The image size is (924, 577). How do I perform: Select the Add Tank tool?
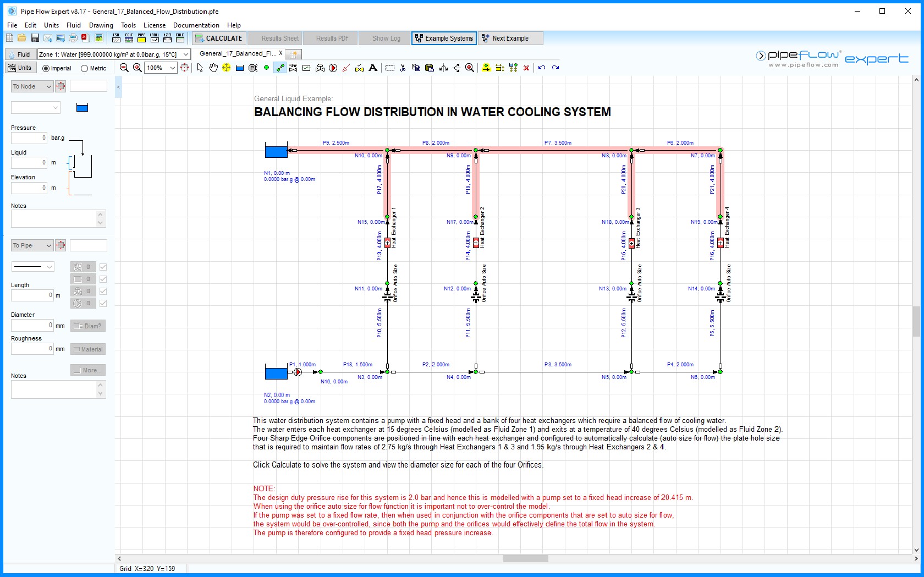pyautogui.click(x=239, y=68)
